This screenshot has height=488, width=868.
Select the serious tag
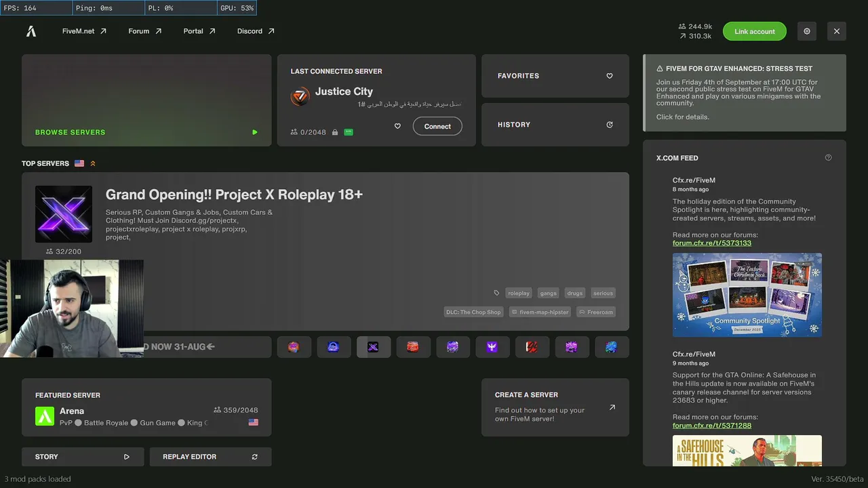tap(603, 293)
